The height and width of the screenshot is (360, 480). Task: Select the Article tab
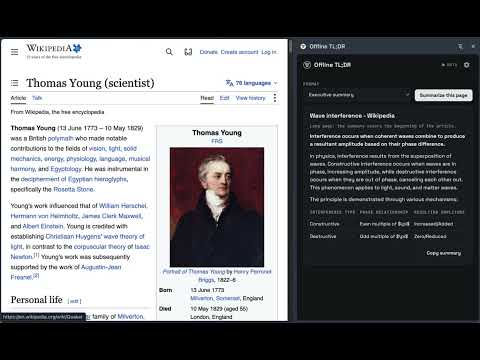click(x=18, y=98)
